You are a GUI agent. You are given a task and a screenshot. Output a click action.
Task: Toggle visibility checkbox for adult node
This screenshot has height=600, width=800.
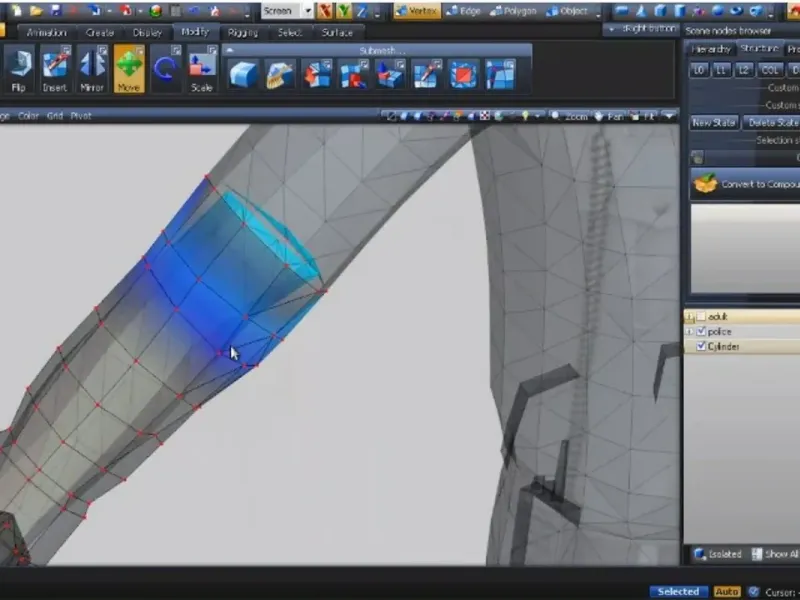[701, 317]
